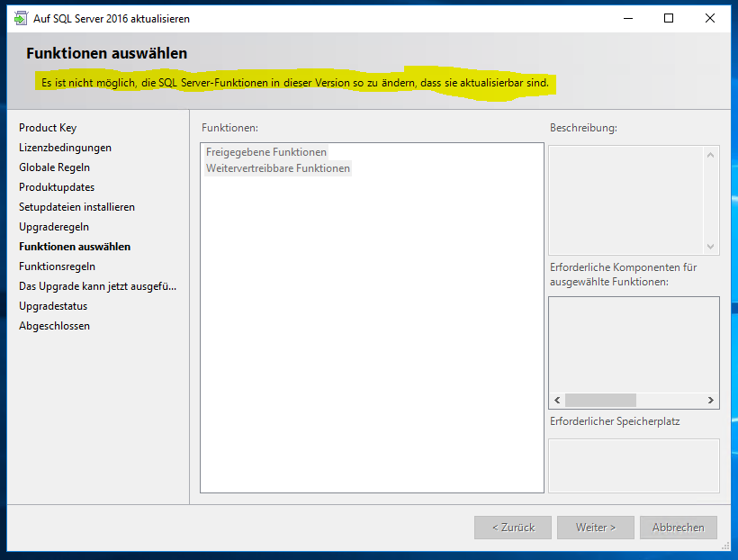Viewport: 738px width, 560px height.
Task: Click left arrow of components horizontal scrollbar
Action: tap(557, 401)
